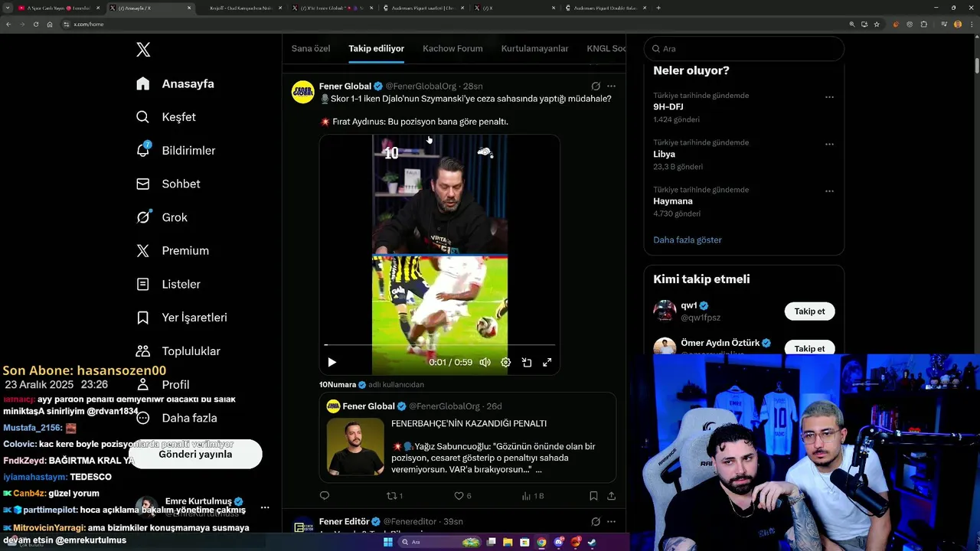Open Keşfet search page
Image resolution: width=980 pixels, height=551 pixels.
pos(165,117)
